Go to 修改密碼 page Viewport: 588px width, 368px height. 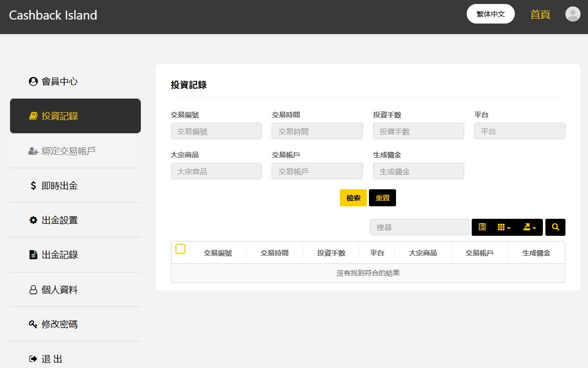point(75,324)
